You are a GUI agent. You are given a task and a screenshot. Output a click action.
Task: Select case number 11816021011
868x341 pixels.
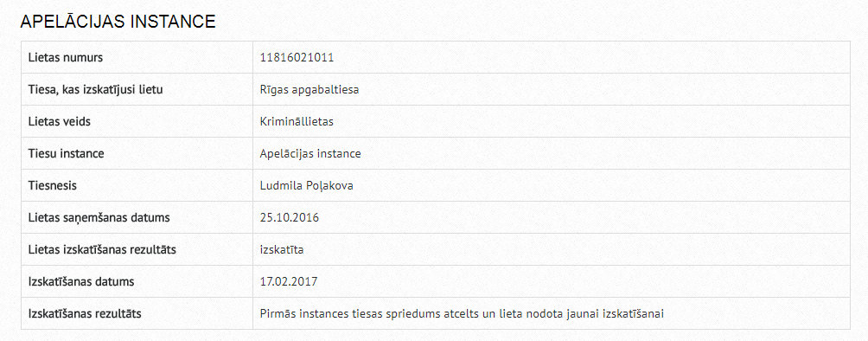click(297, 57)
